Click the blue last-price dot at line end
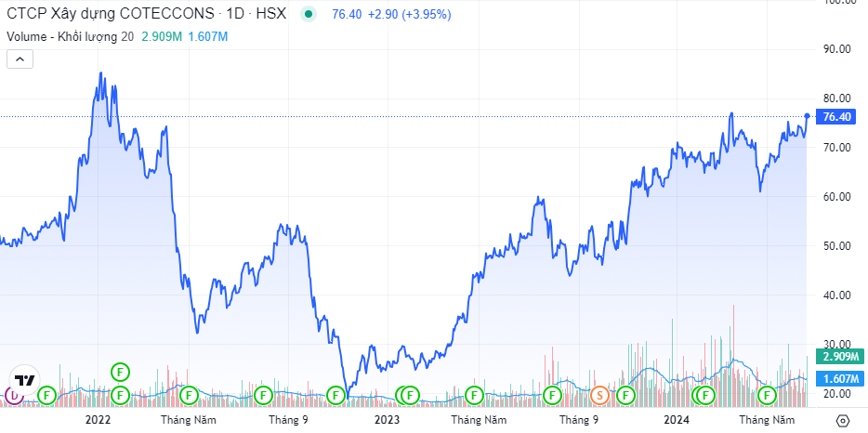This screenshot has height=433, width=868. click(806, 116)
